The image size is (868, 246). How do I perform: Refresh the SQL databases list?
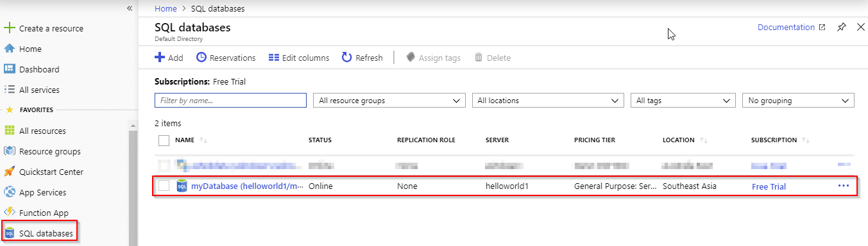pos(362,58)
